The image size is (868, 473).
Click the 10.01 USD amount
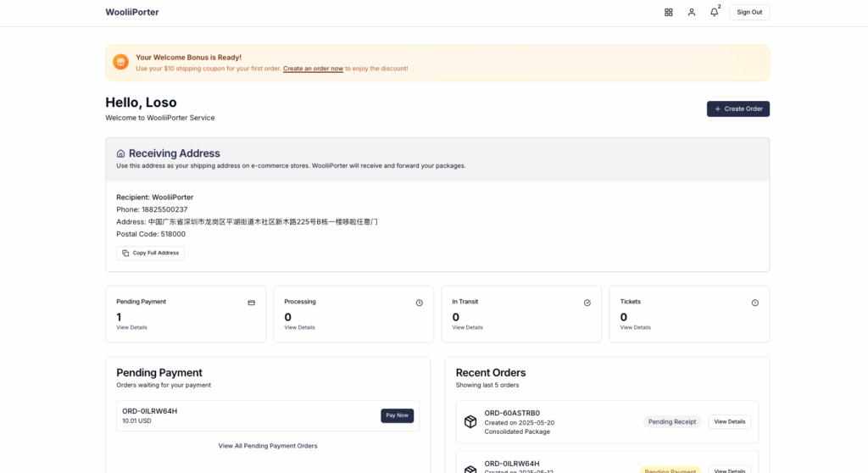pyautogui.click(x=136, y=421)
